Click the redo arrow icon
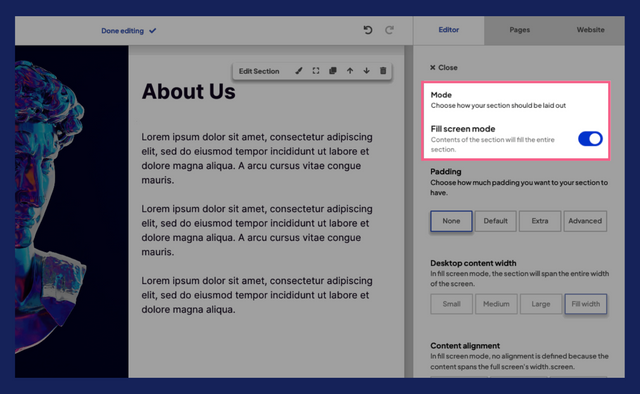Screen dimensions: 640x394 (389, 30)
